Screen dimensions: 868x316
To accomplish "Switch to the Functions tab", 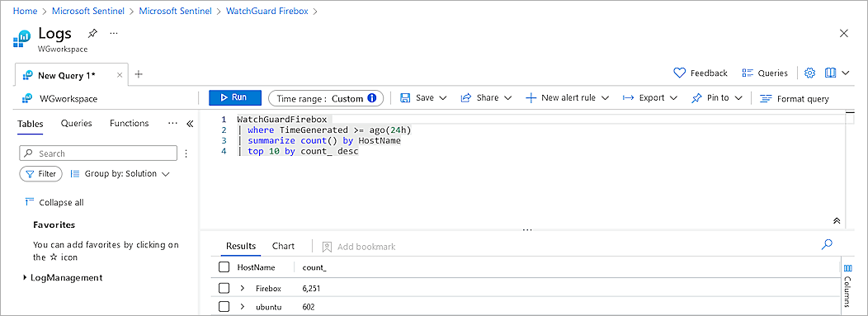I will pyautogui.click(x=129, y=124).
